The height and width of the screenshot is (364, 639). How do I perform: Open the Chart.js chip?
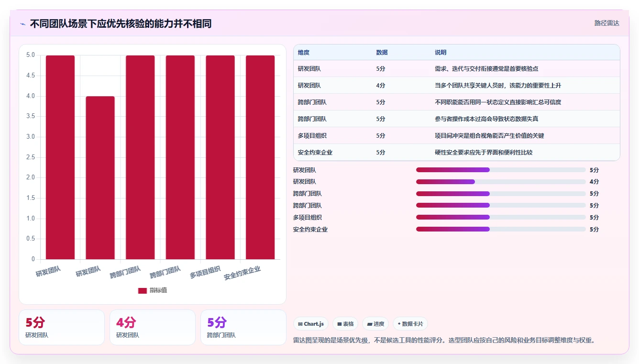(311, 324)
